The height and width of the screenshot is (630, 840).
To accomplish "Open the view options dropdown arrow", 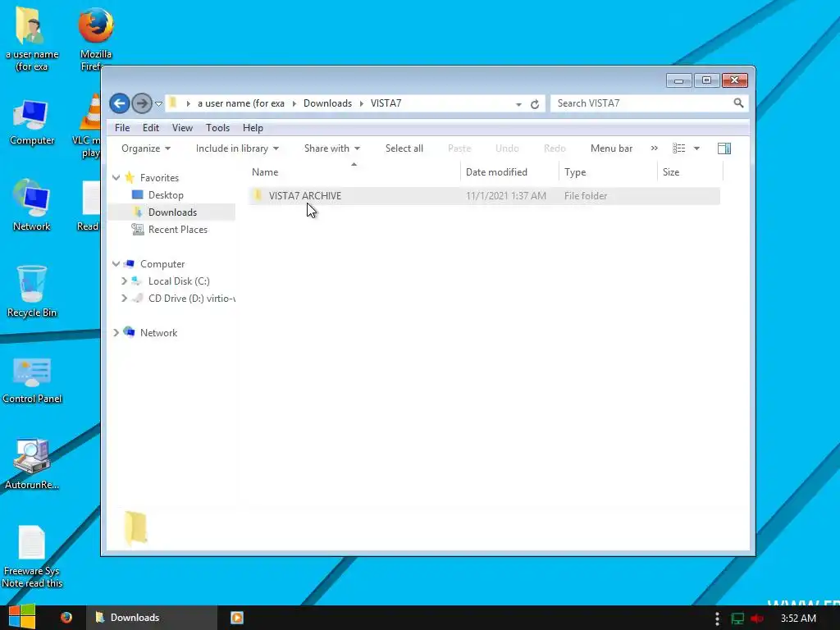I will tap(696, 148).
